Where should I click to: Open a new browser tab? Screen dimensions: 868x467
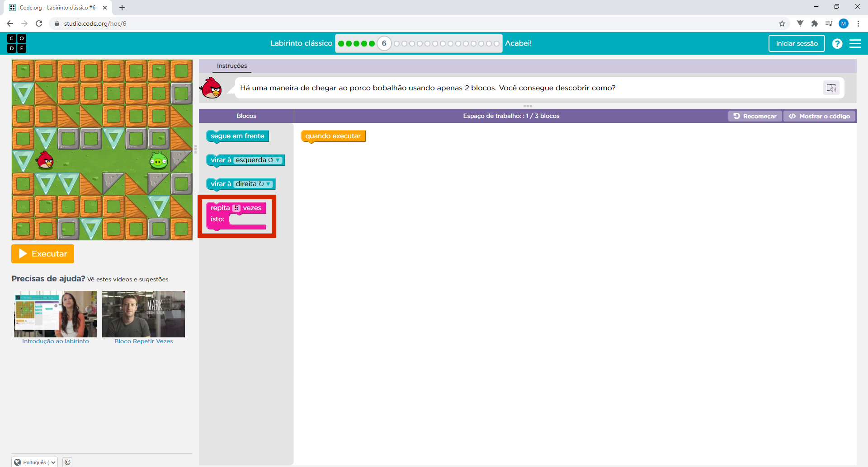(x=122, y=8)
